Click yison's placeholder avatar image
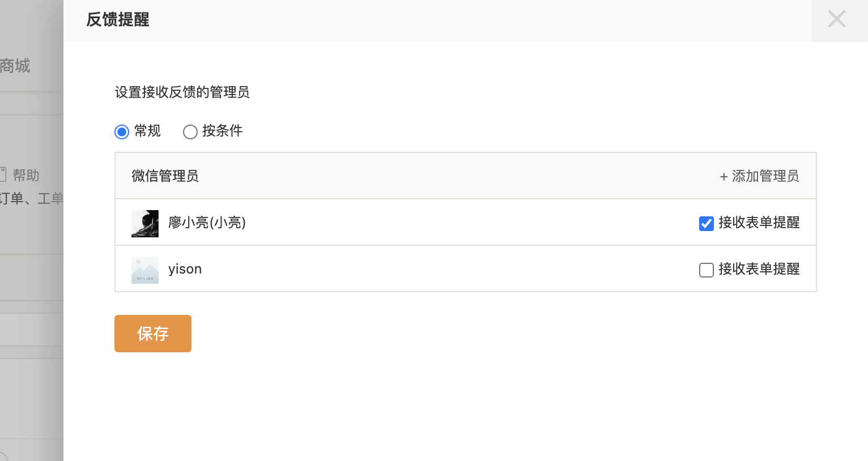The height and width of the screenshot is (461, 868). [145, 270]
